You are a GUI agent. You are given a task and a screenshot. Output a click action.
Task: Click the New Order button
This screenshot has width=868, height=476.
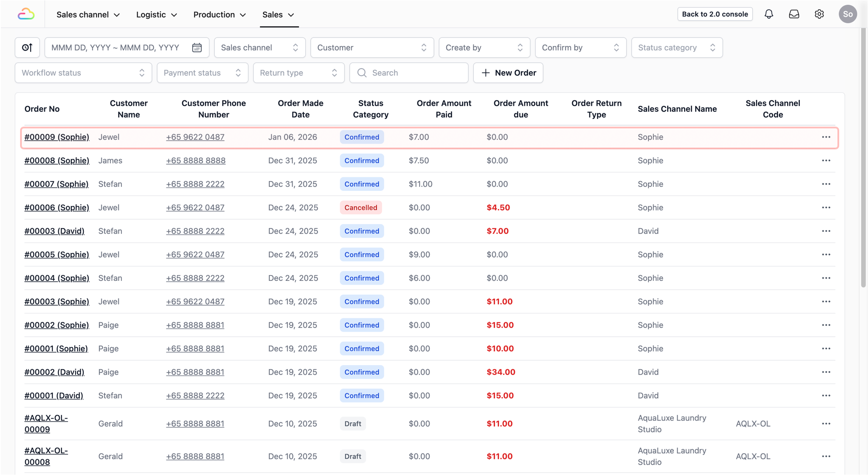508,73
